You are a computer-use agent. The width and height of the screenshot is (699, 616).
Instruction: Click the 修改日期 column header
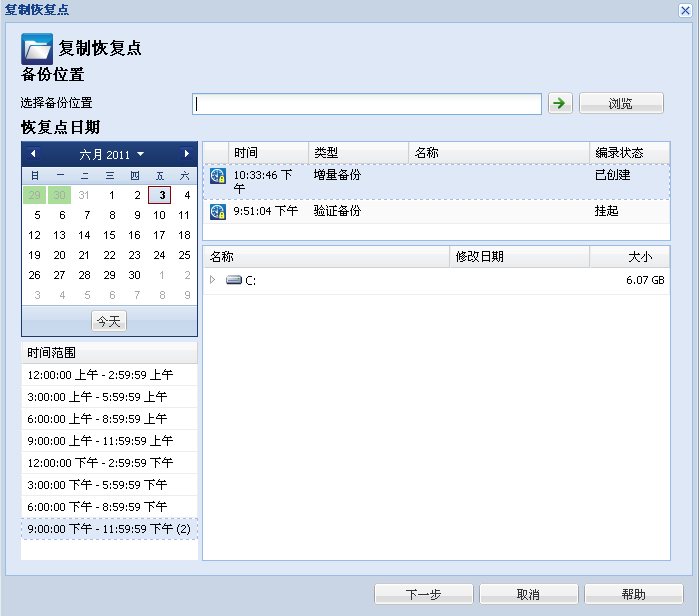519,256
